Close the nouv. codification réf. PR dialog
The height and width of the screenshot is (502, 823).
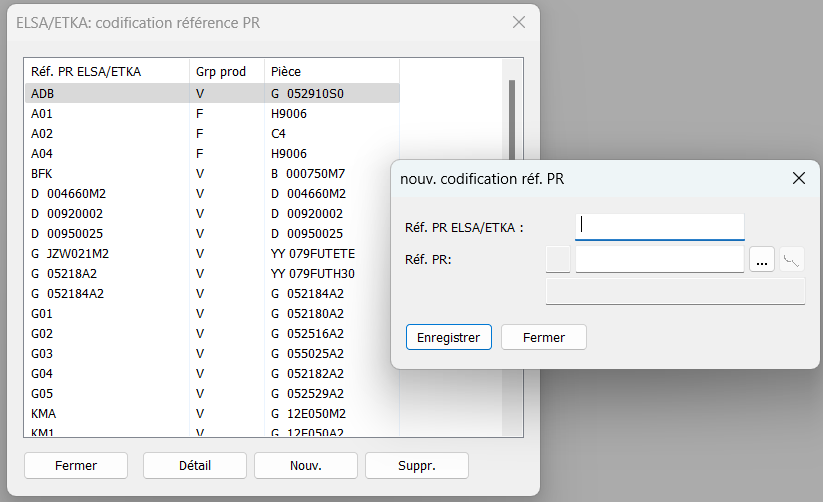pyautogui.click(x=798, y=179)
